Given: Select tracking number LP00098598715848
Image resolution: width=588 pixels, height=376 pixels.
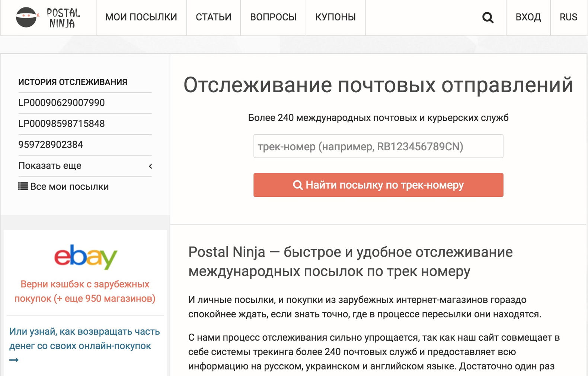Looking at the screenshot, I should pyautogui.click(x=61, y=123).
